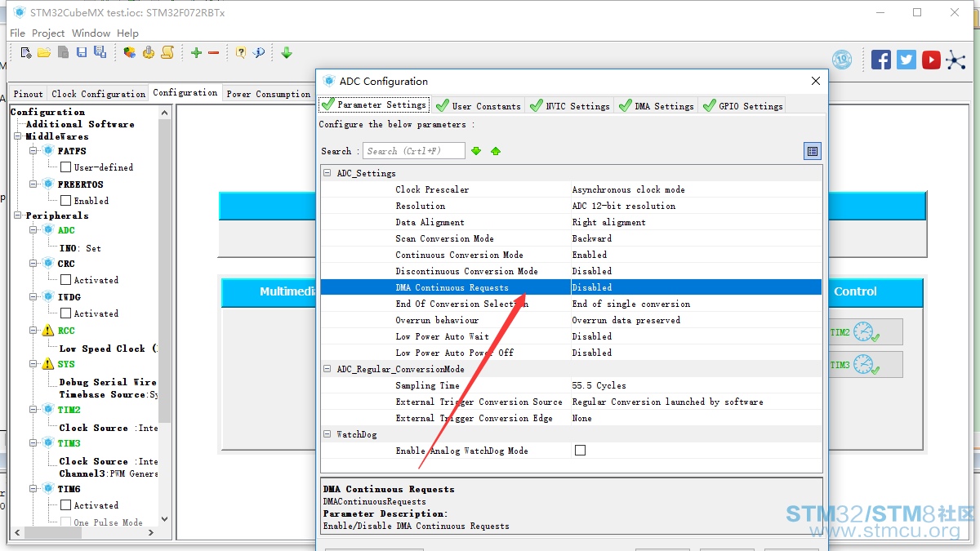Click the 10-year anniversary badge icon

click(x=842, y=60)
